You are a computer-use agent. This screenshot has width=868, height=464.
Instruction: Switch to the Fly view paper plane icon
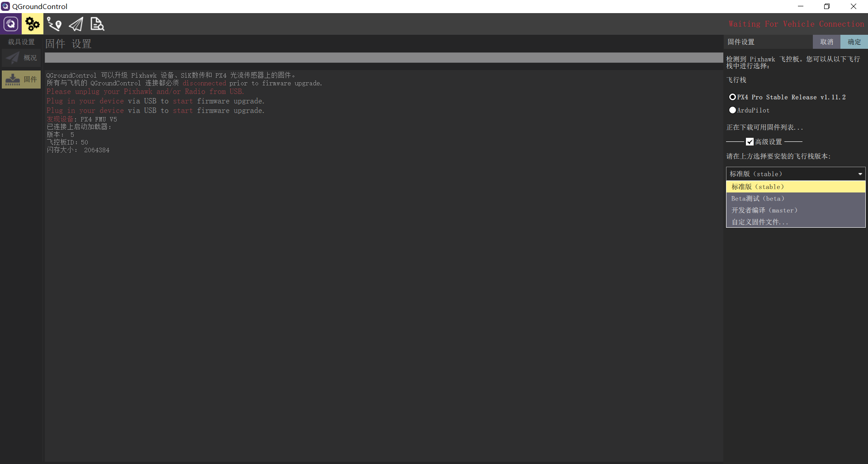pos(76,24)
